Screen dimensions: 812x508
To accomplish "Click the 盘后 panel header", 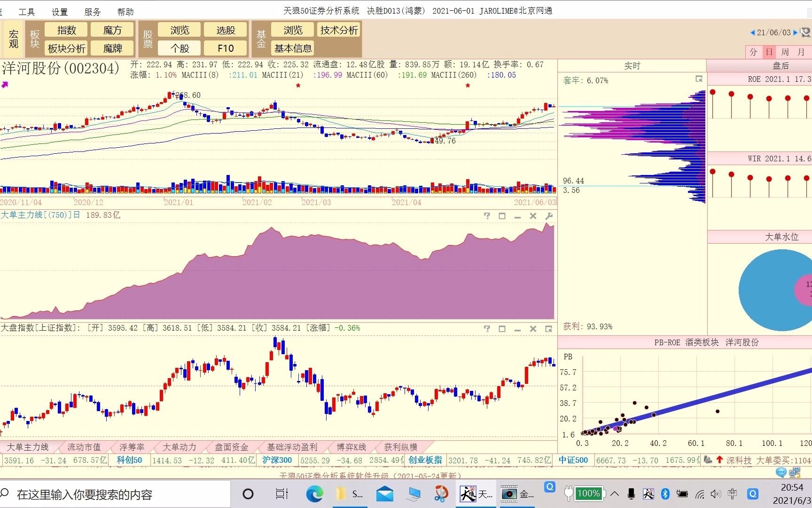I will click(781, 66).
